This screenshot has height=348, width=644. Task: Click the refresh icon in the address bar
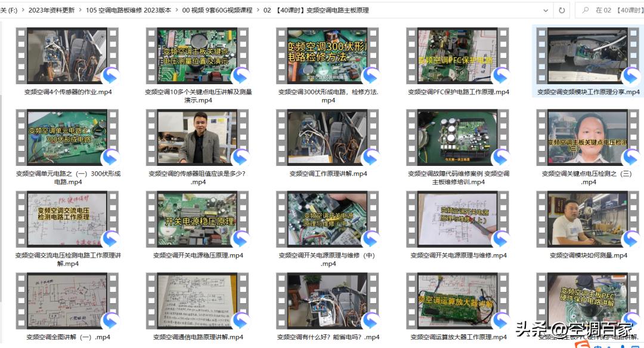click(x=562, y=10)
